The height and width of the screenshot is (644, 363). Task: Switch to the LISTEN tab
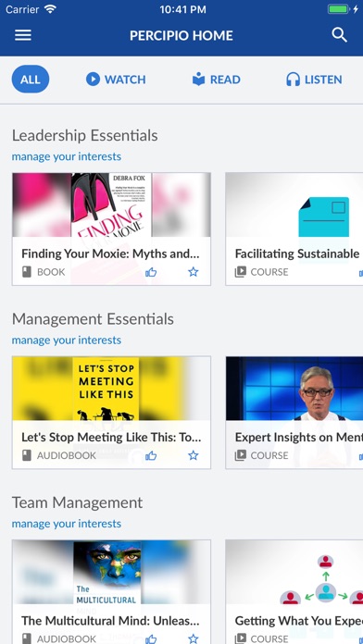314,80
